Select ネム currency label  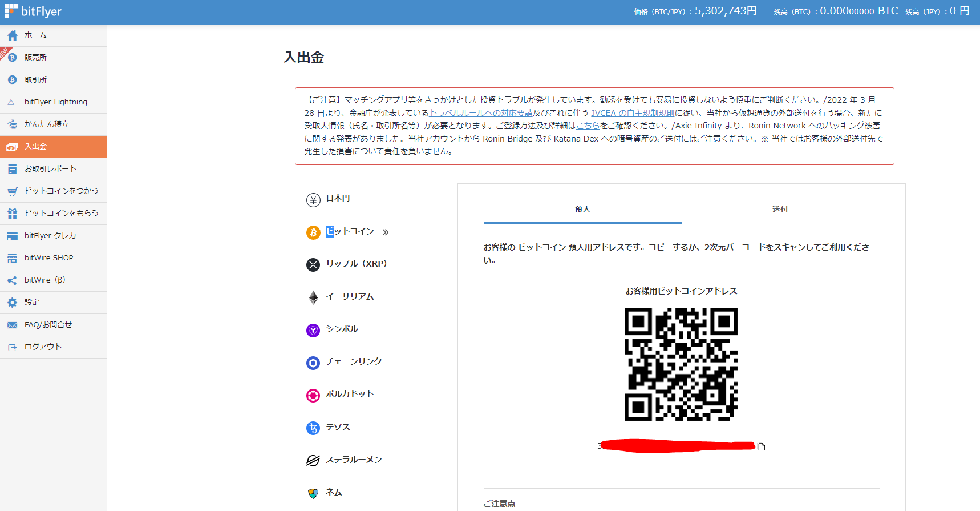334,492
